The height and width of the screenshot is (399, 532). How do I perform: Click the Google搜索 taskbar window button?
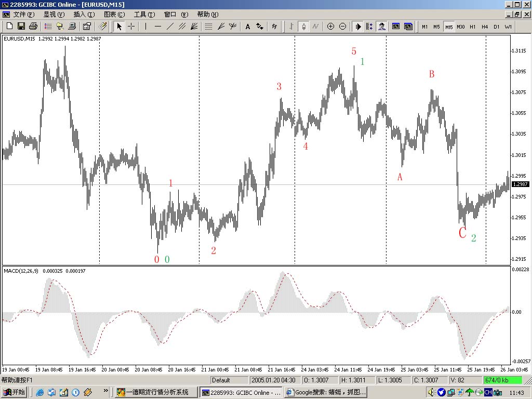(325, 392)
